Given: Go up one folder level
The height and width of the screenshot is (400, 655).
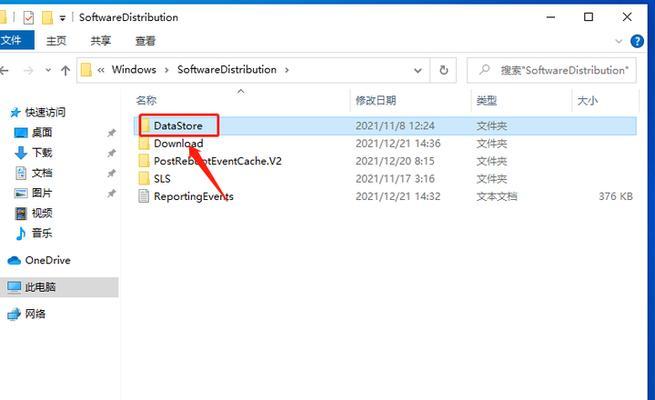Looking at the screenshot, I should click(x=65, y=70).
